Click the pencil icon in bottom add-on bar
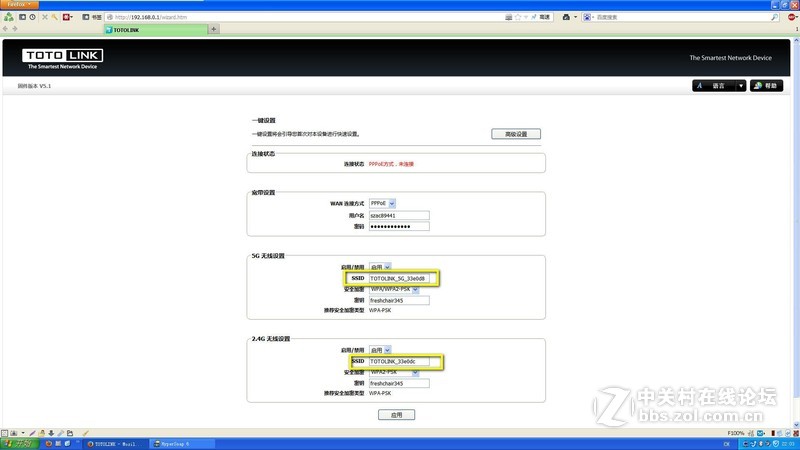The image size is (800, 450). pos(32,433)
